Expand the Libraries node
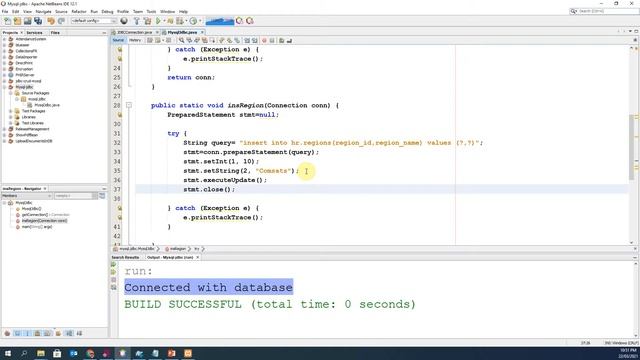The width and height of the screenshot is (640, 360). [x=11, y=117]
